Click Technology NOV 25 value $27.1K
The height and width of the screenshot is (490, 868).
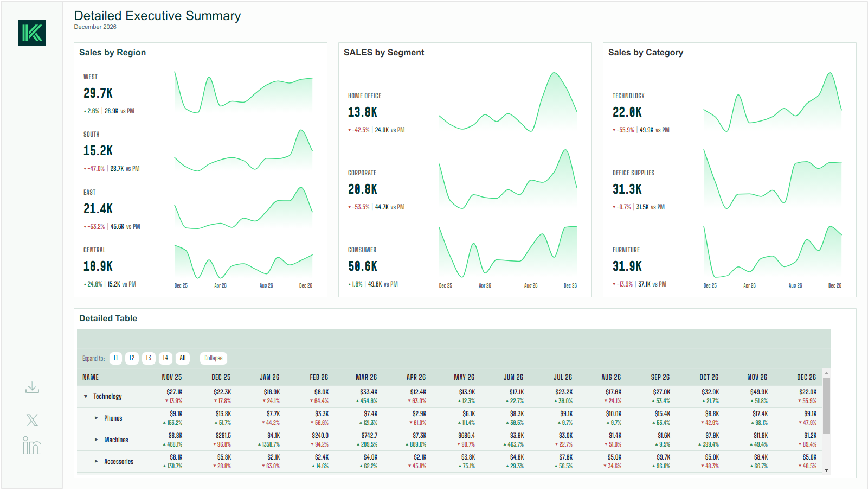174,392
